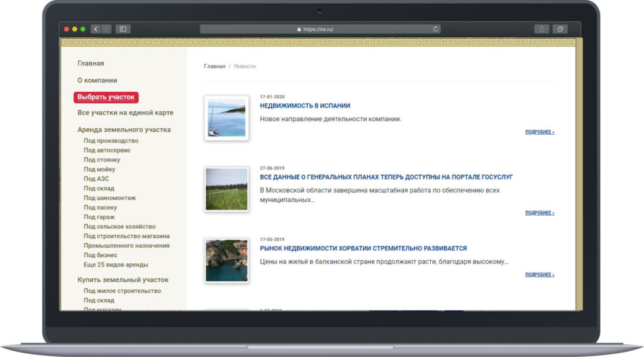Open Все участки на единой карте
The image size is (644, 357).
tap(125, 113)
